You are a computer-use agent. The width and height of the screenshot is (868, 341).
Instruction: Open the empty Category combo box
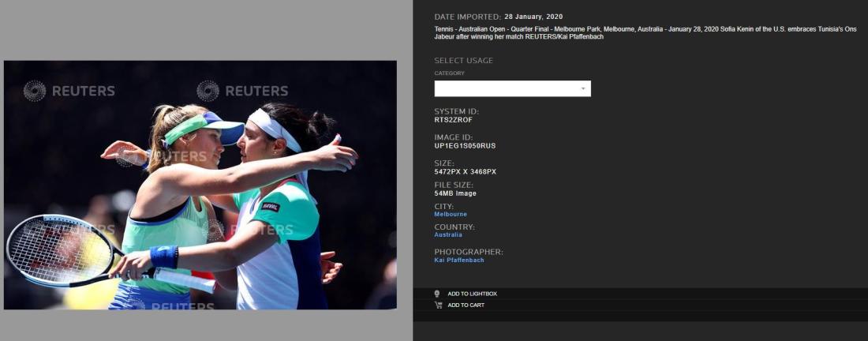point(513,88)
